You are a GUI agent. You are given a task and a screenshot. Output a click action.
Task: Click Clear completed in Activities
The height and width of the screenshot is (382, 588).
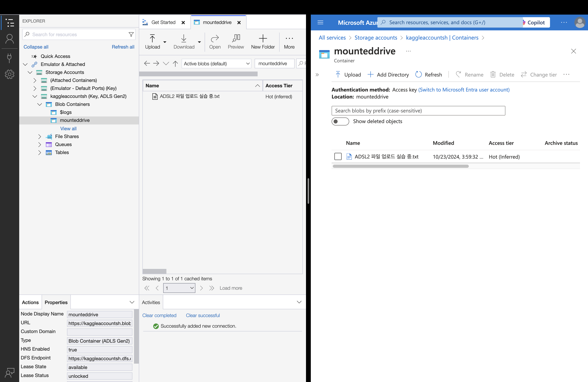159,315
